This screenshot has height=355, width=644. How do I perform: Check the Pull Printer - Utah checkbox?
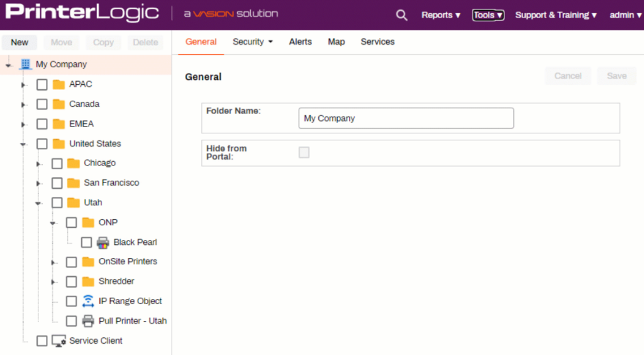point(72,321)
